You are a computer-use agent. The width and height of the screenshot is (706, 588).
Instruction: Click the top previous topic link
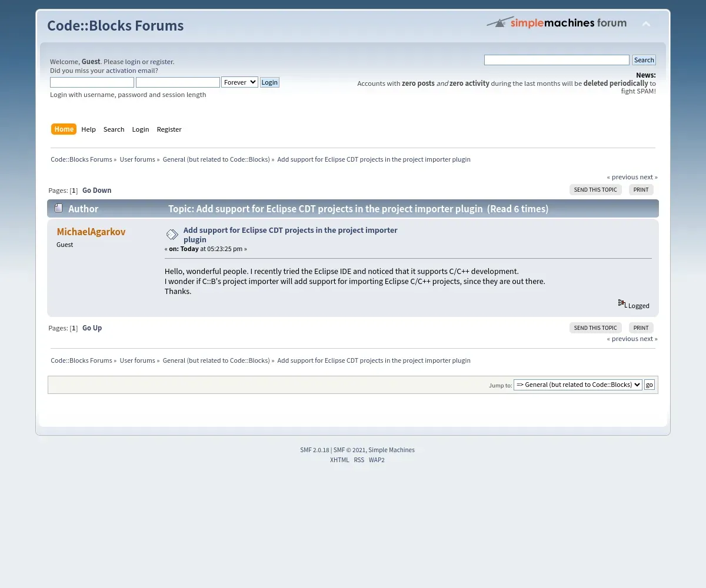pos(622,177)
